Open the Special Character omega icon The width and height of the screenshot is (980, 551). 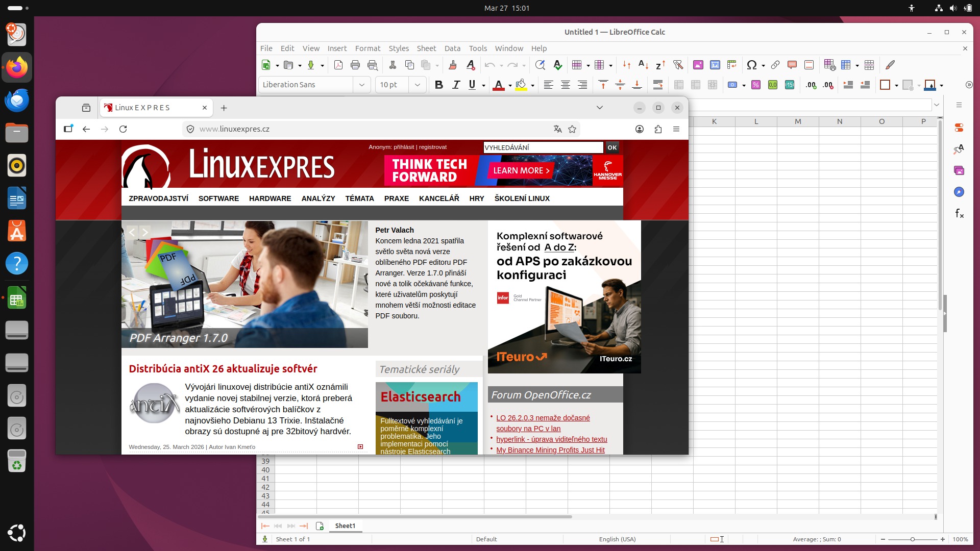click(751, 65)
